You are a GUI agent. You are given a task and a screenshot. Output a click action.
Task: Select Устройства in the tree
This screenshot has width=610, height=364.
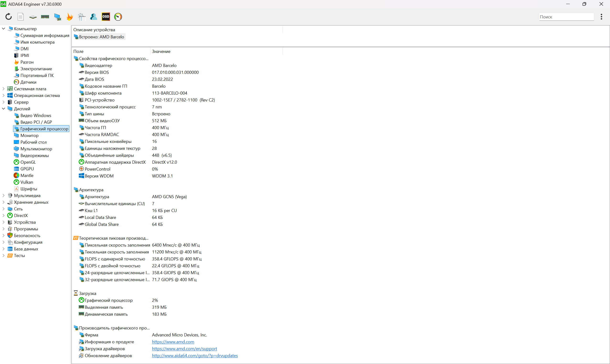click(25, 222)
